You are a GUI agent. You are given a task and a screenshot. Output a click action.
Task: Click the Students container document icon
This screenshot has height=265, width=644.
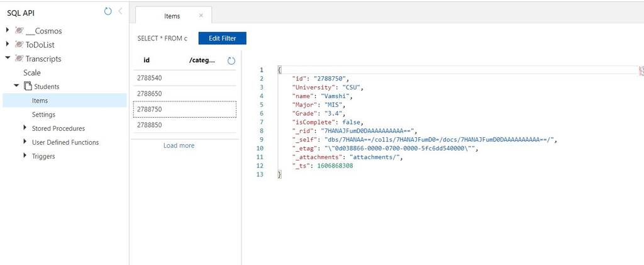pyautogui.click(x=28, y=86)
